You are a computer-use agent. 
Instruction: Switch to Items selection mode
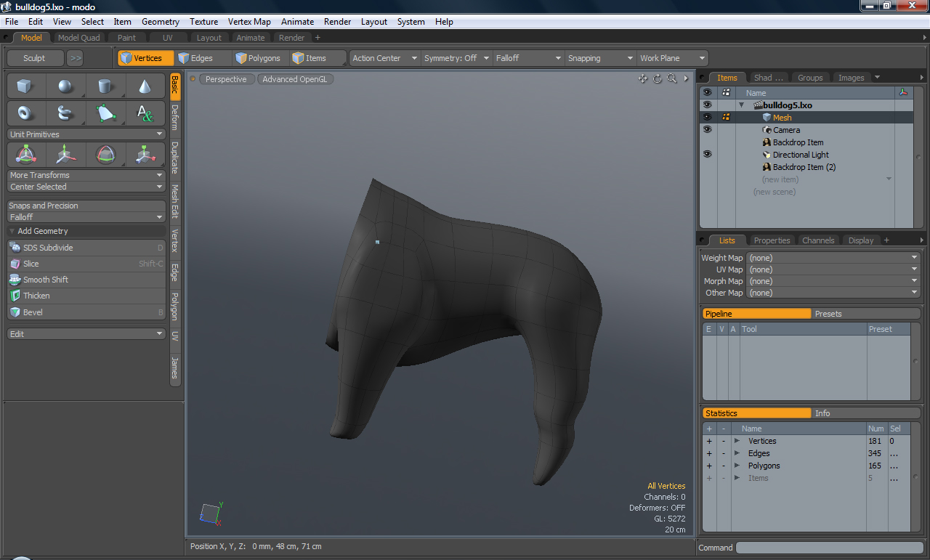318,58
